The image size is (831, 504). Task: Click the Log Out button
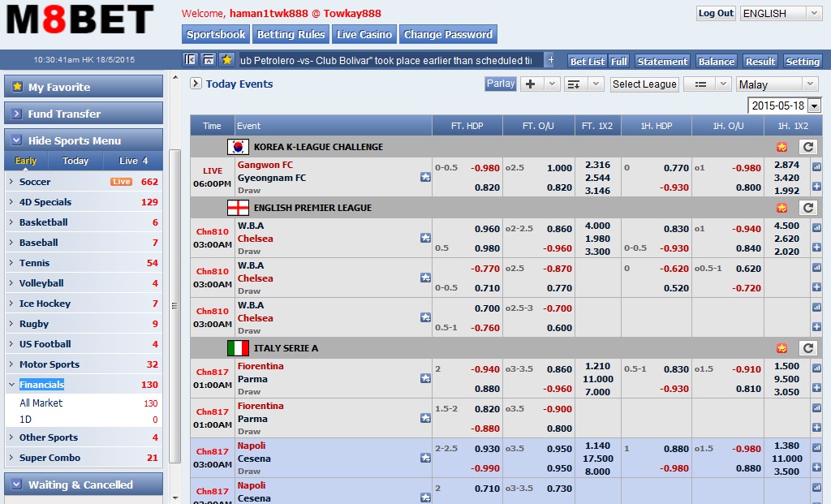click(716, 13)
